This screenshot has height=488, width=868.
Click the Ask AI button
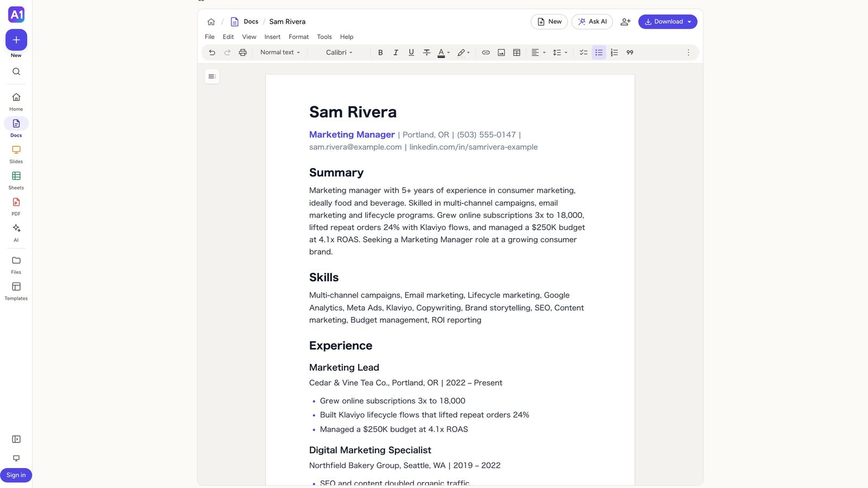click(x=592, y=22)
